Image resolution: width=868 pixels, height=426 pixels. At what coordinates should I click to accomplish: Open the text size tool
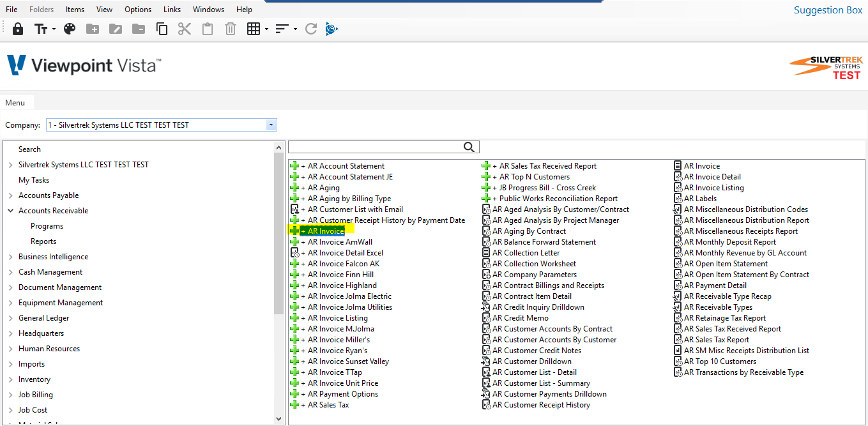(41, 29)
